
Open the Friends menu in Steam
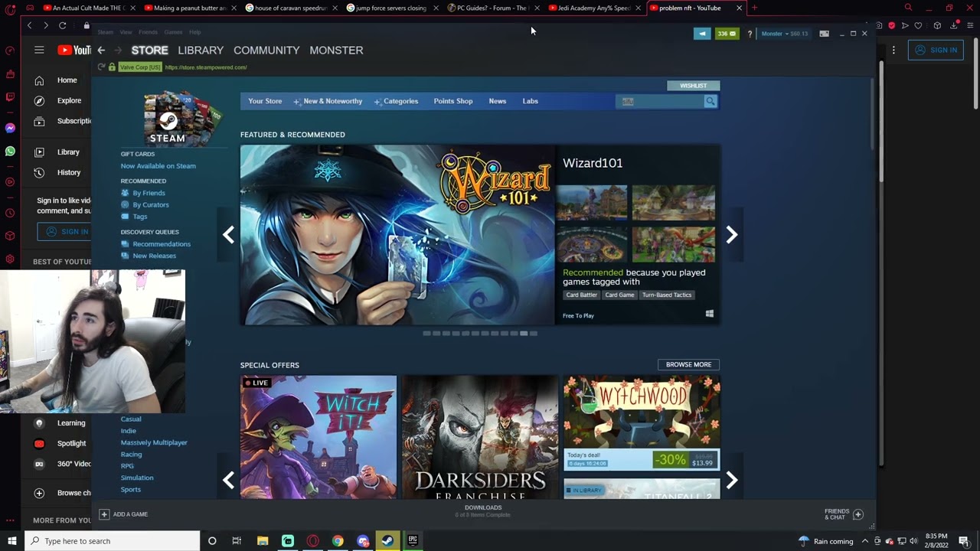click(148, 32)
